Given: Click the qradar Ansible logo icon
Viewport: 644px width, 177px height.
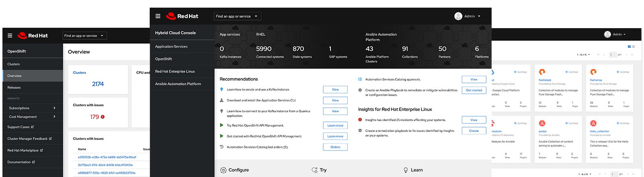Looking at the screenshot, I should point(542,123).
